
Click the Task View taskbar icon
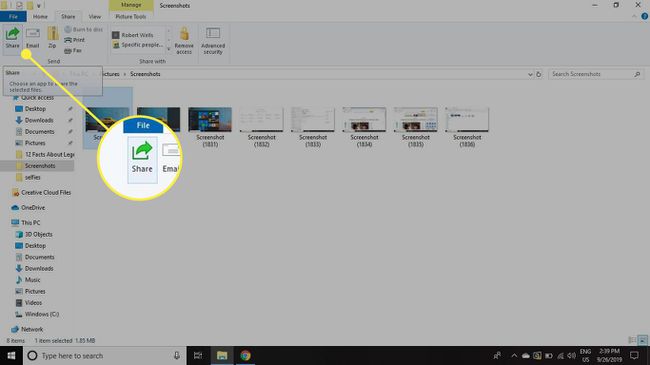point(198,355)
